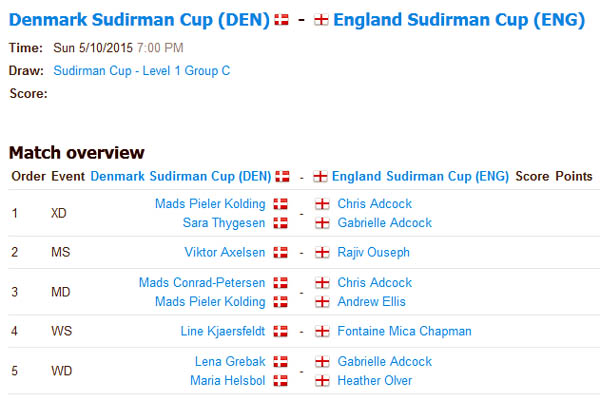
Task: Open Denmark Sudirman Cup (DEN) title link
Action: (139, 20)
